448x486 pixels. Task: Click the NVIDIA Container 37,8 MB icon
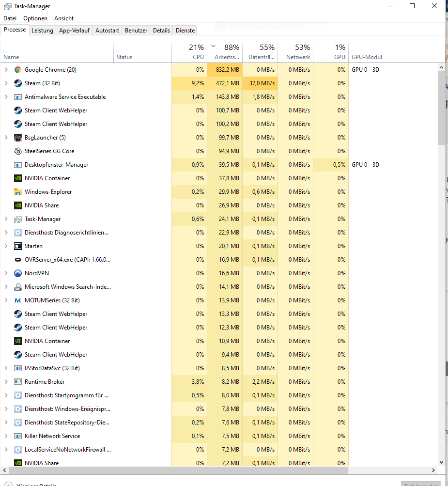(x=18, y=178)
